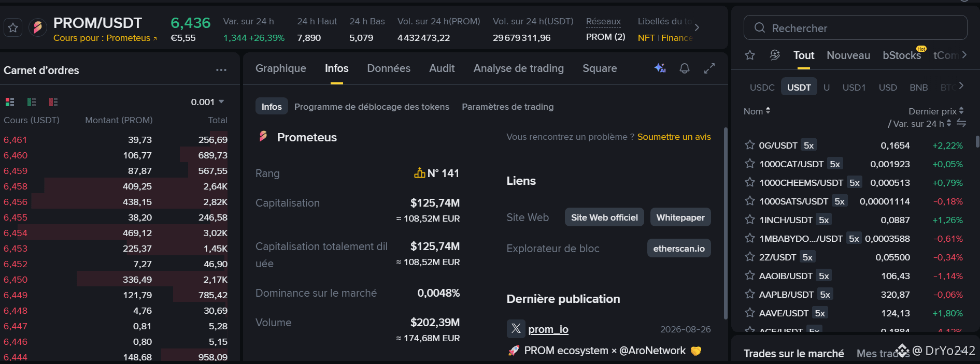
Task: Open the Audit tab
Action: [442, 68]
